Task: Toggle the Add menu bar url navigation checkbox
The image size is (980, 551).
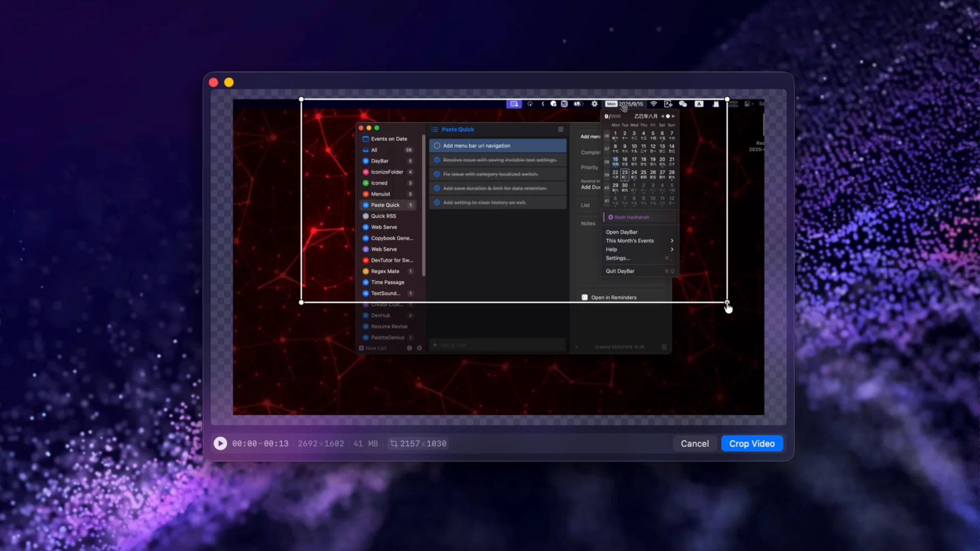Action: point(437,146)
